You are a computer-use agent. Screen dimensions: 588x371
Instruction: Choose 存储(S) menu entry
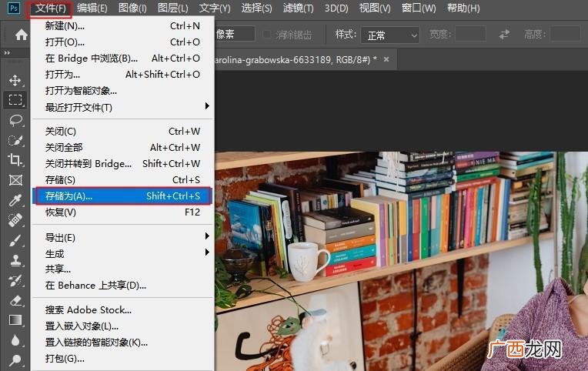[x=122, y=179]
